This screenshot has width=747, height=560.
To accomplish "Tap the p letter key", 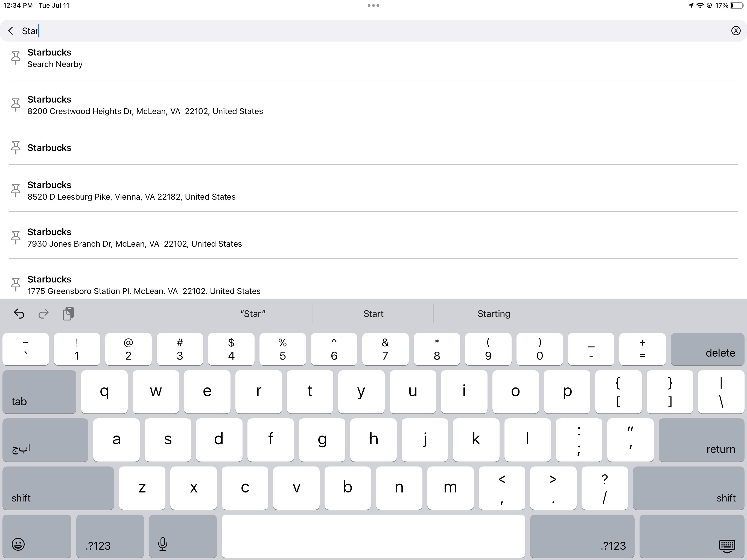I will point(567,392).
